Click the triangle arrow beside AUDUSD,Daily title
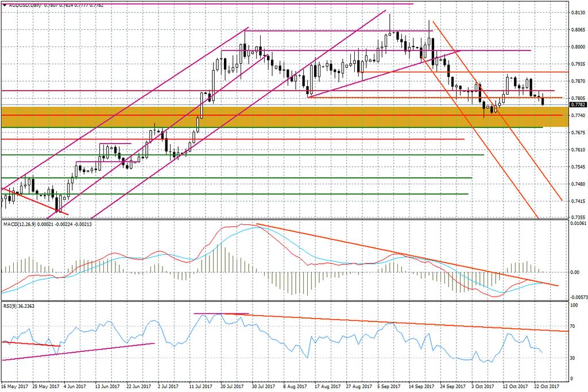 pos(4,5)
